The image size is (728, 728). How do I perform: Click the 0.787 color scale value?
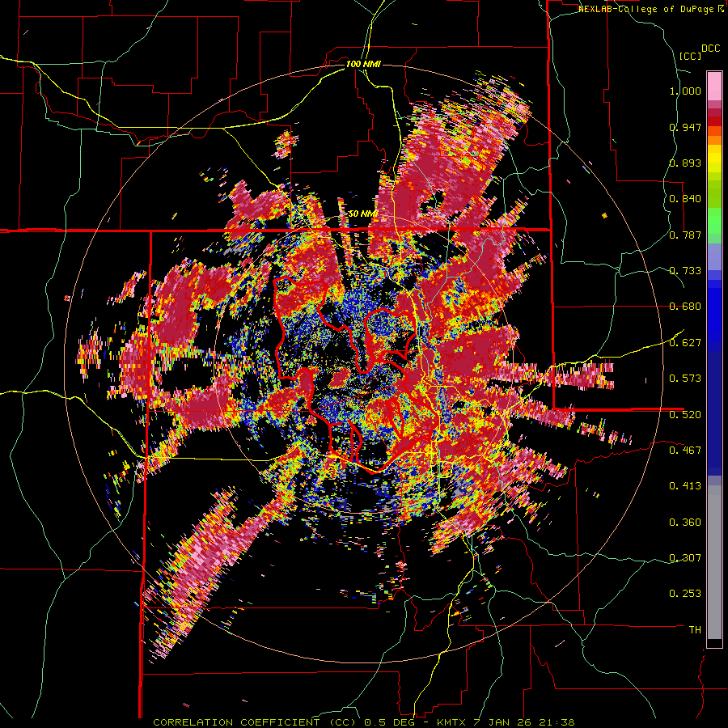tap(685, 235)
